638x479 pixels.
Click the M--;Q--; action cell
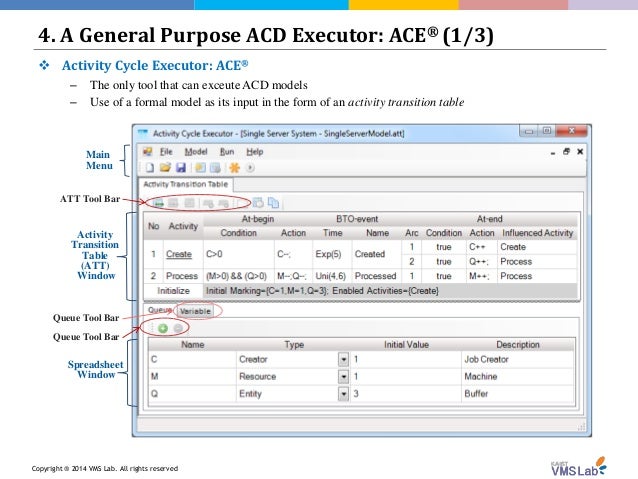(293, 276)
